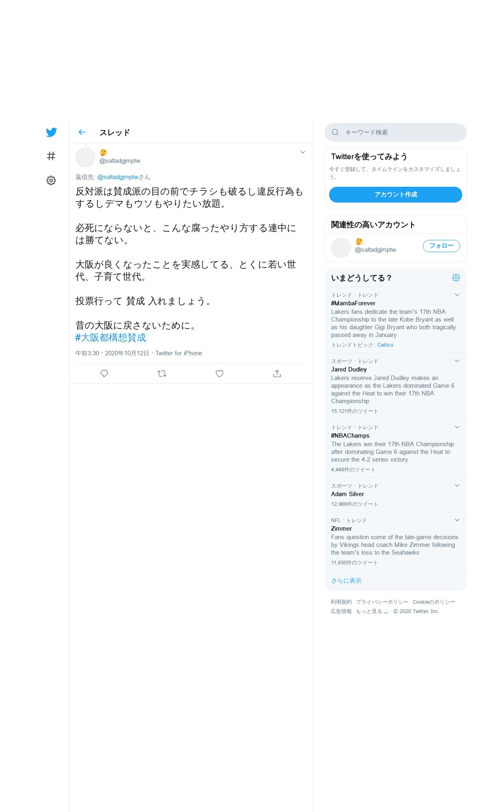Expand options for #MambaForever trend

457,295
